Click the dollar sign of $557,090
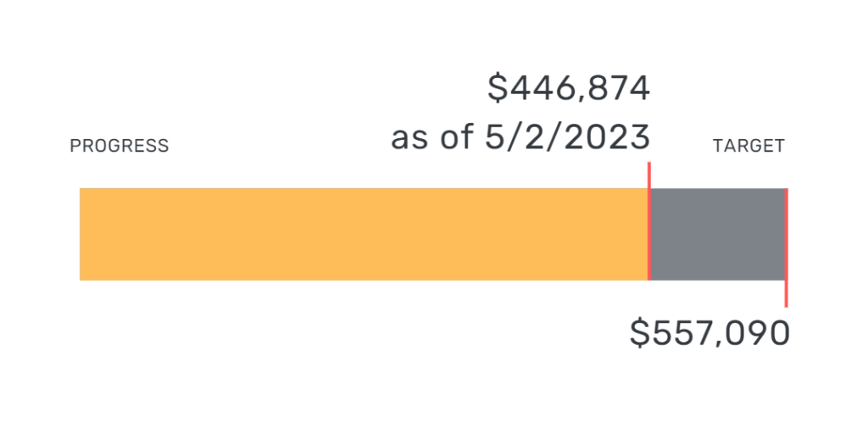868x434 pixels. tap(638, 333)
